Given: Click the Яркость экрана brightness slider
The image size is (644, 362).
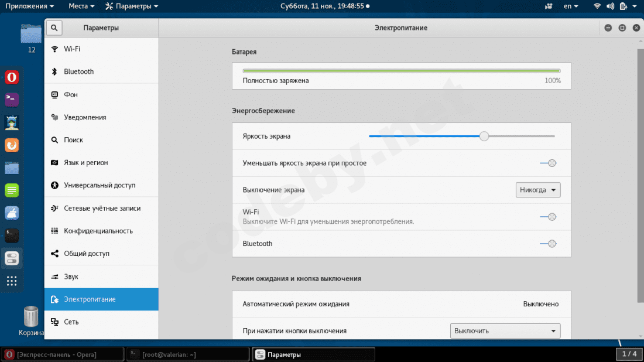Looking at the screenshot, I should click(462, 136).
